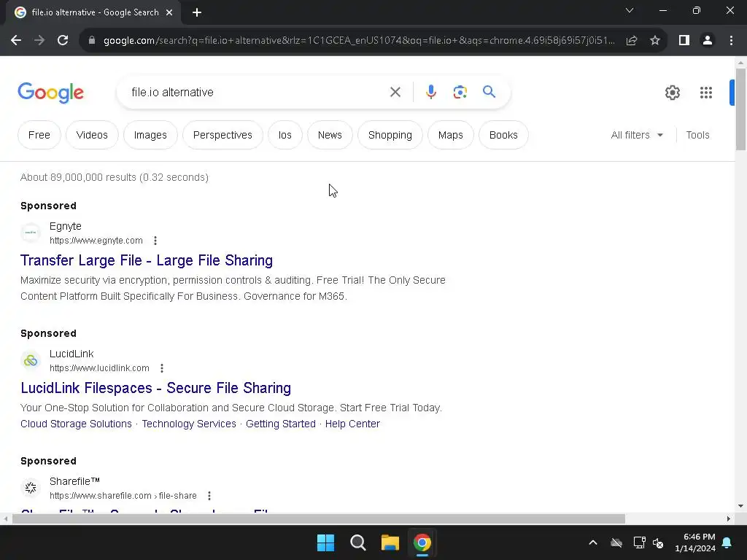Viewport: 747px width, 560px height.
Task: Open Transfer Large File result link
Action: pos(147,260)
